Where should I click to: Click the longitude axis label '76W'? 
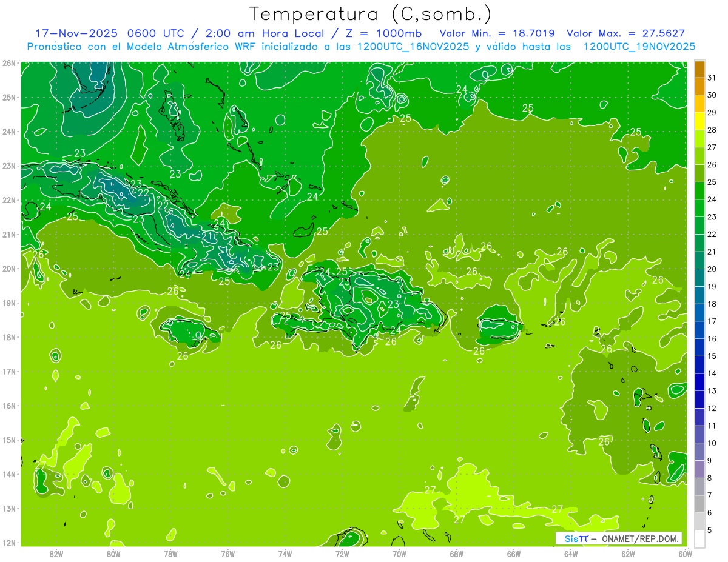(227, 554)
